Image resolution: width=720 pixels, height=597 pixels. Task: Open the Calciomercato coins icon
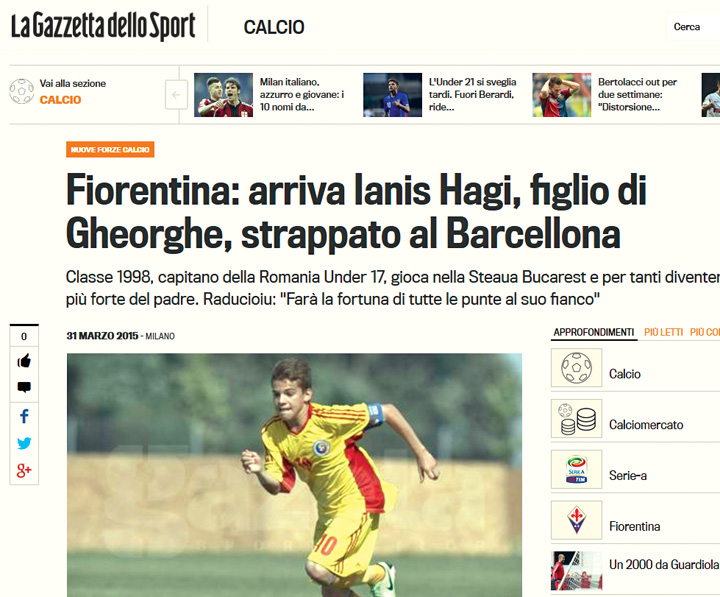pos(576,418)
